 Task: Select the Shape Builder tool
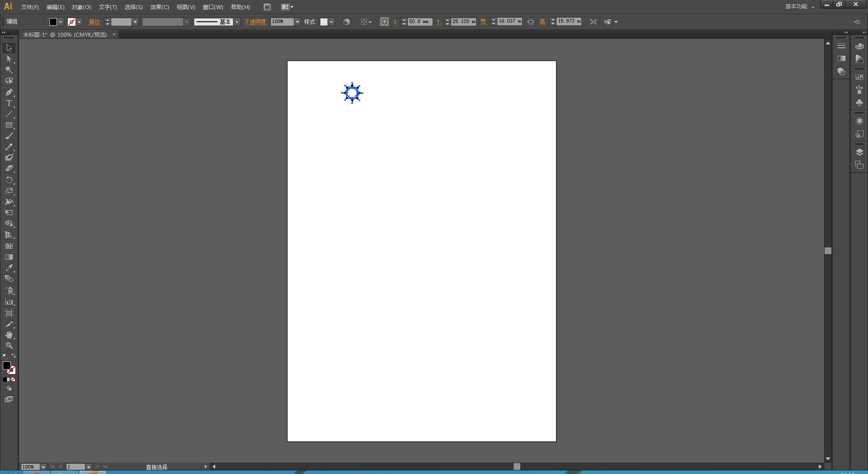(x=9, y=224)
